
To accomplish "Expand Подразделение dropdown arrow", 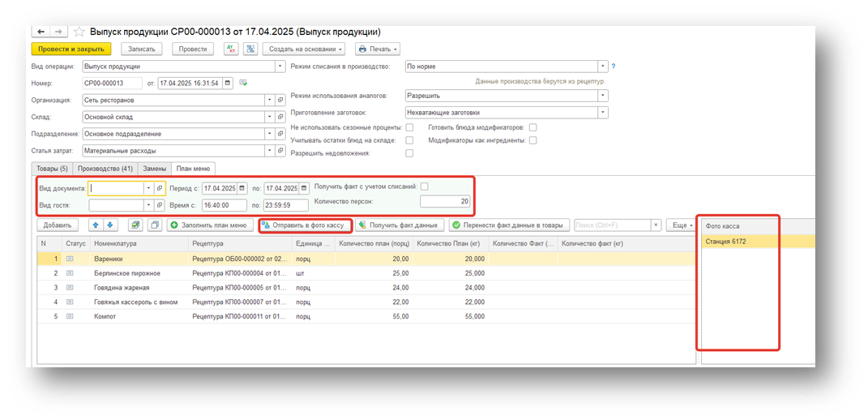I will (270, 134).
